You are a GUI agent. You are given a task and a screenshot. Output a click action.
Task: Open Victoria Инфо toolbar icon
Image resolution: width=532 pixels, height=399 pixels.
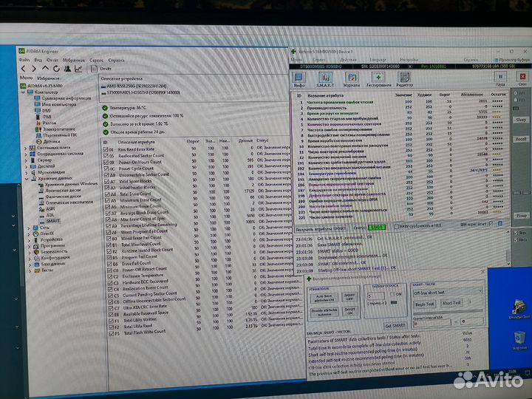pos(299,79)
